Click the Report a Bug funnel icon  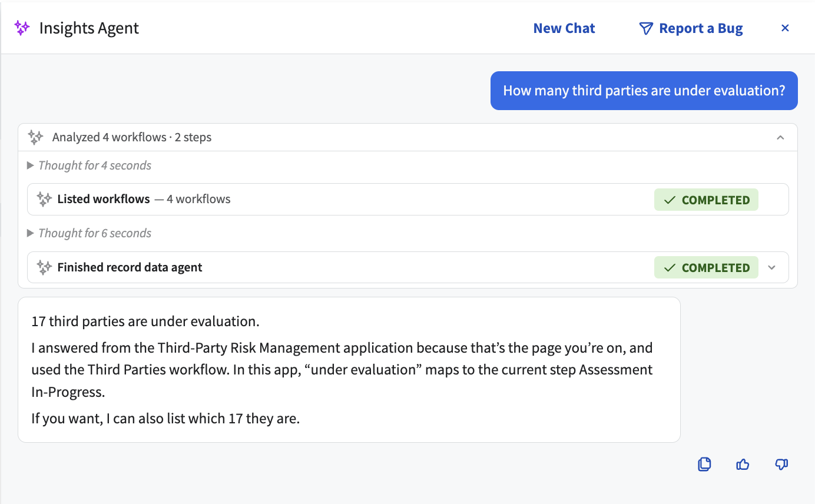tap(646, 28)
